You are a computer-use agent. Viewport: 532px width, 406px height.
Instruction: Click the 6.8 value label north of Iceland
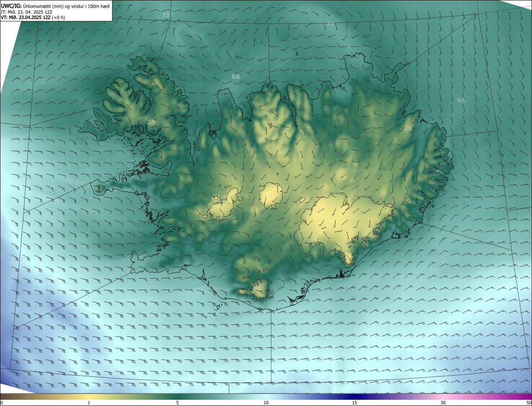(236, 77)
